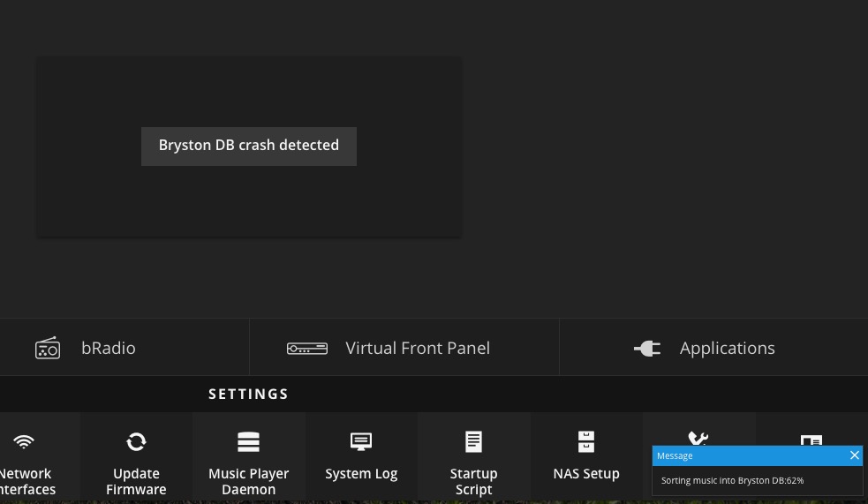The image size is (868, 504).
Task: Click the partially hidden newspaper icon
Action: coord(811,440)
